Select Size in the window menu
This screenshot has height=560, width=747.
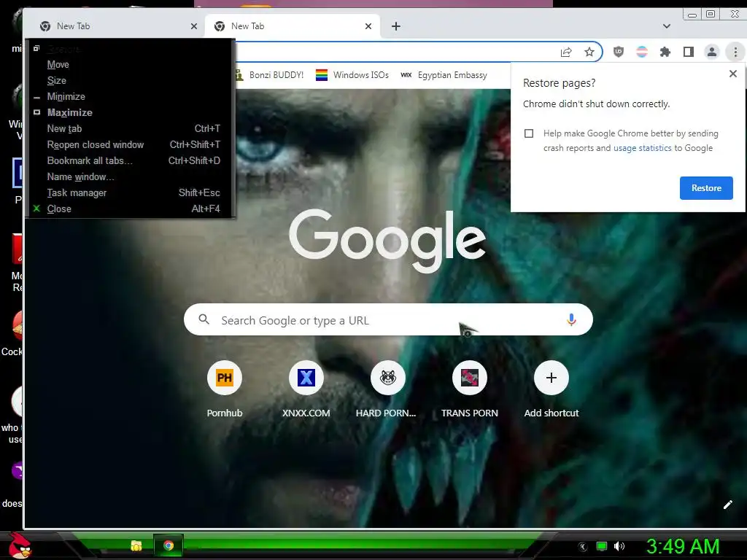click(x=130, y=80)
